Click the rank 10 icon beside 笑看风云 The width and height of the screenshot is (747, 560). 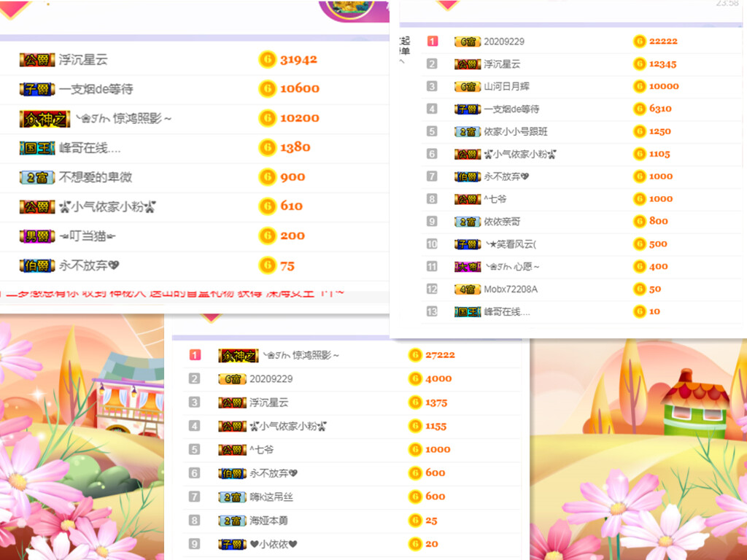pyautogui.click(x=432, y=244)
